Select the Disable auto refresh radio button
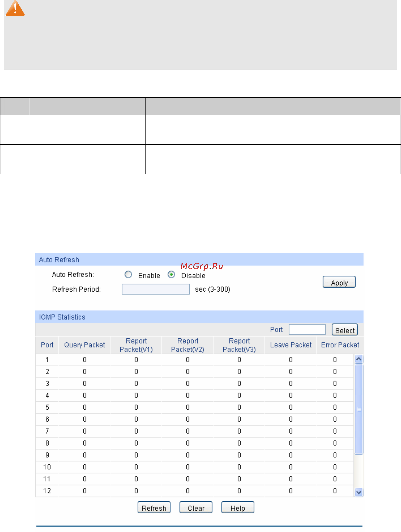Screen dimensions: 401x532 (171, 275)
